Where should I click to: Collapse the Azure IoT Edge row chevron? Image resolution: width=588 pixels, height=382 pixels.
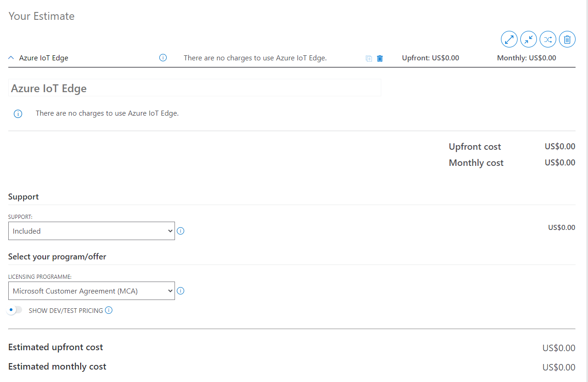(12, 58)
